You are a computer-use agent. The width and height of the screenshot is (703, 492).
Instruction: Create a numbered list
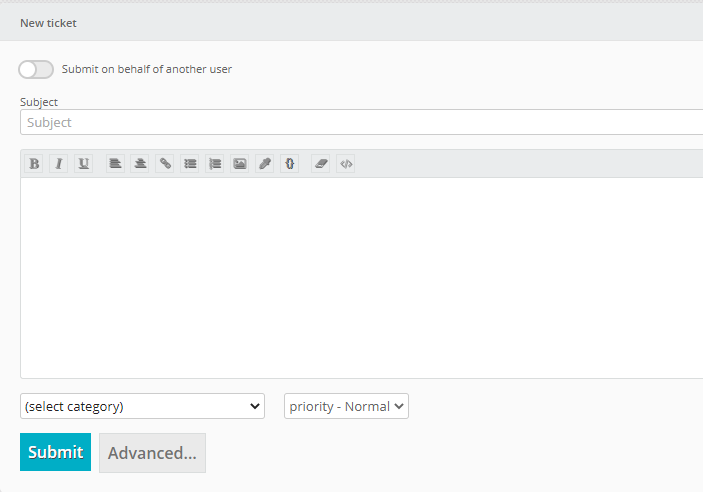point(215,164)
